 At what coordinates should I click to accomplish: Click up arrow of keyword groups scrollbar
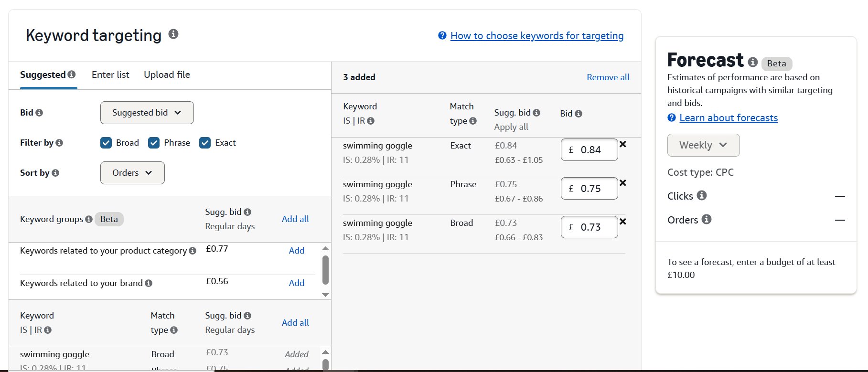pos(325,248)
